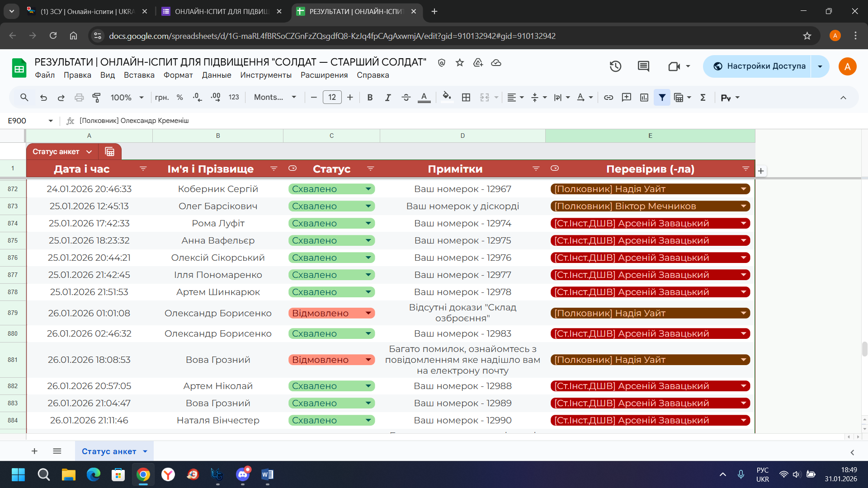Open the borders tool icon

pos(466,97)
